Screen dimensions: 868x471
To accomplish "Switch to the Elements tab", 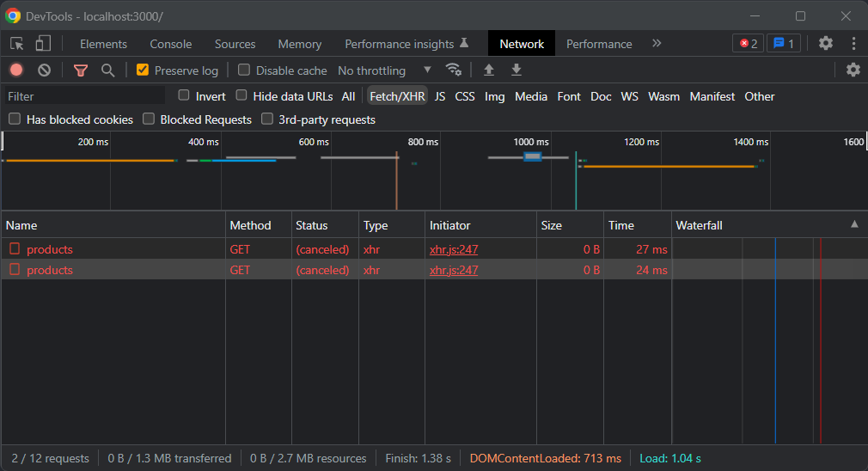I will pyautogui.click(x=103, y=44).
